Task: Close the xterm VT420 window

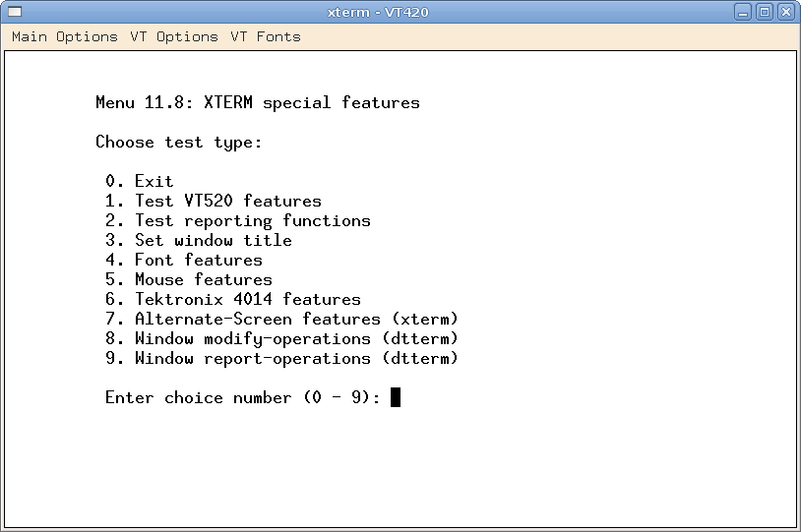Action: pos(786,12)
